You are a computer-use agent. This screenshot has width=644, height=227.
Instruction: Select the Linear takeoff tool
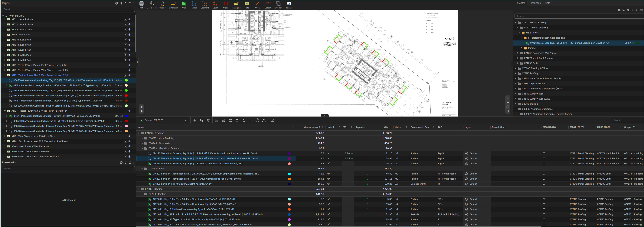[x=194, y=5]
